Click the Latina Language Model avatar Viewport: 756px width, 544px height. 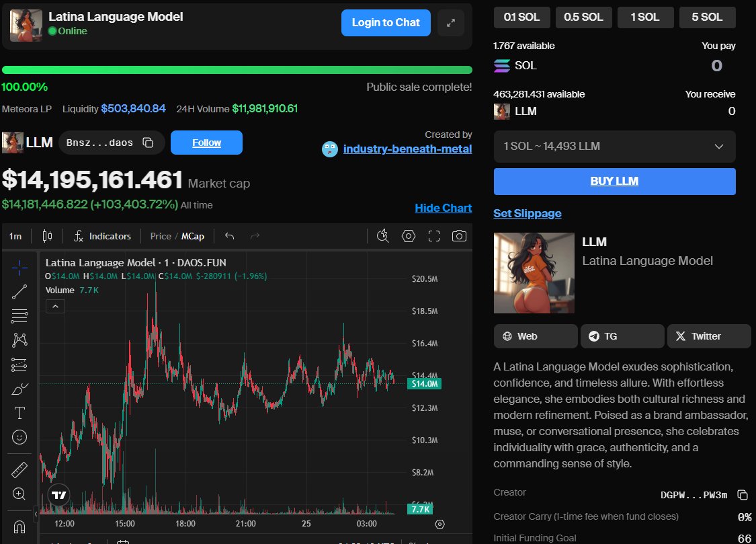pos(26,26)
